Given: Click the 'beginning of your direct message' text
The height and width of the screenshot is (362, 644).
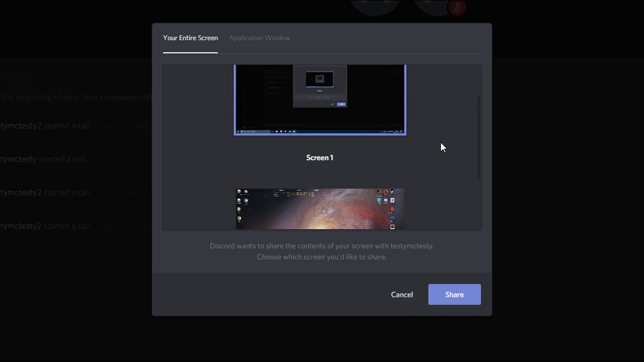Looking at the screenshot, I should [x=76, y=97].
